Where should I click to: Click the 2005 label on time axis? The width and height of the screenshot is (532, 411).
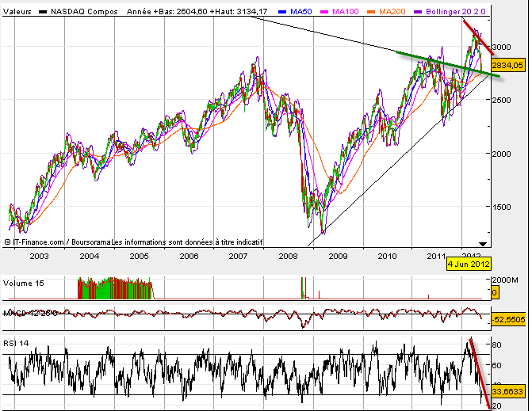139,256
